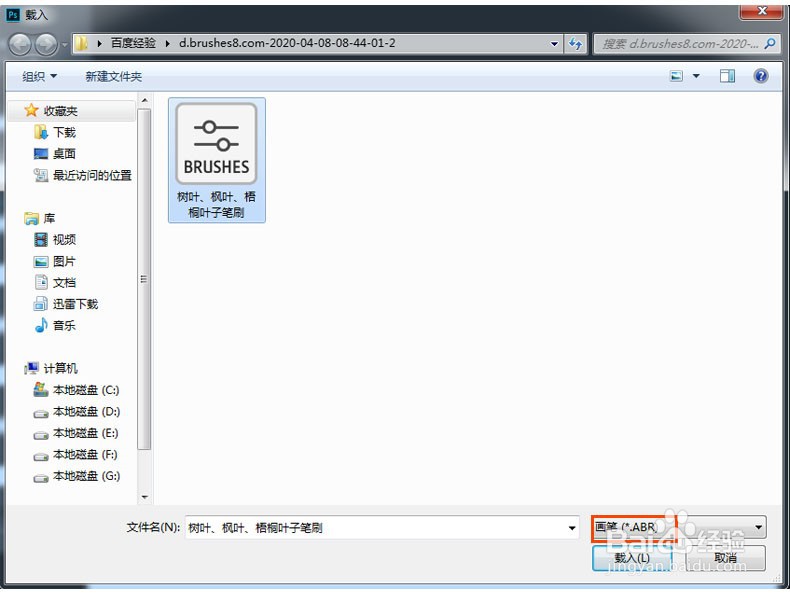Open 最近访问的位置 in favorites

pos(92,175)
